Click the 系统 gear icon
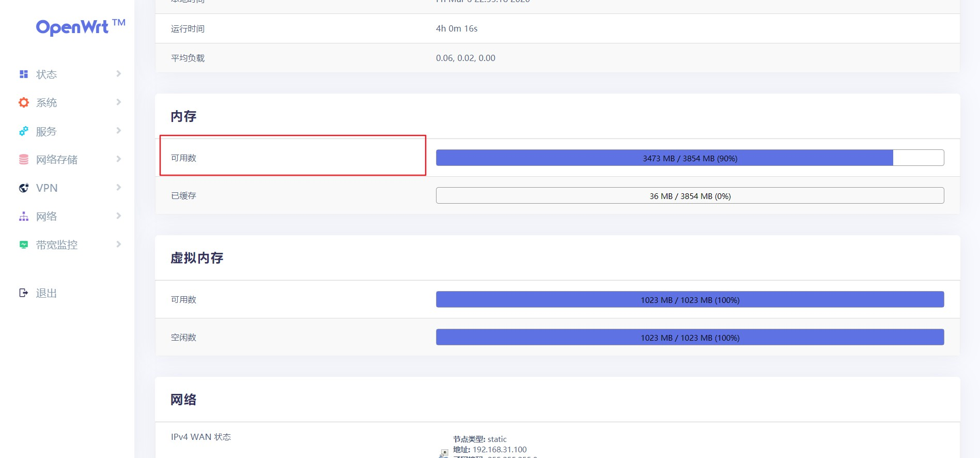The image size is (980, 458). [x=24, y=102]
